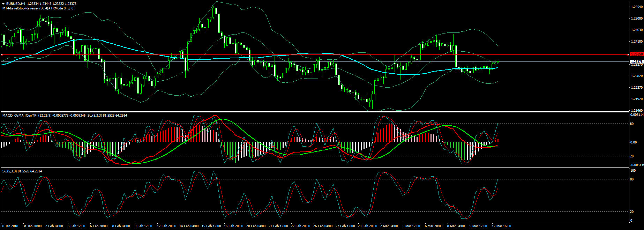Select the red horizontal line's left handle
The height and width of the screenshot is (230, 644).
(2, 55)
